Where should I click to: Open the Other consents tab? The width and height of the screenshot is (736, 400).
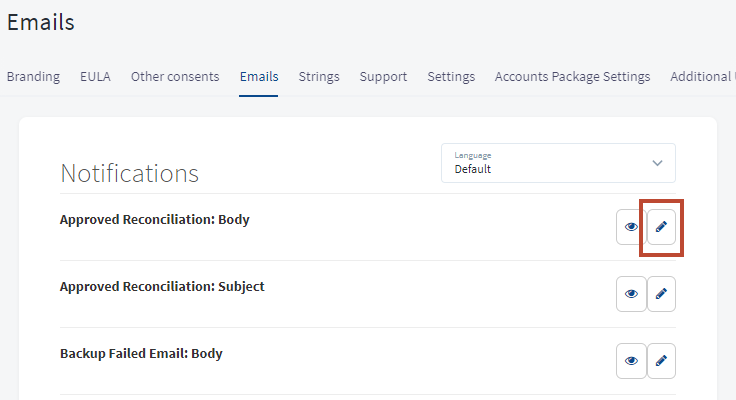tap(175, 77)
